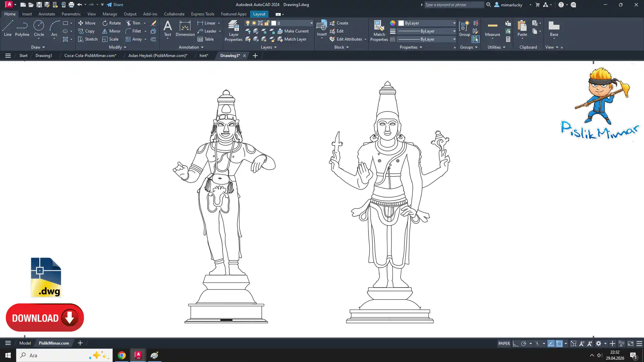644x362 pixels.
Task: Click the Make Current layer button
Action: pos(292,31)
